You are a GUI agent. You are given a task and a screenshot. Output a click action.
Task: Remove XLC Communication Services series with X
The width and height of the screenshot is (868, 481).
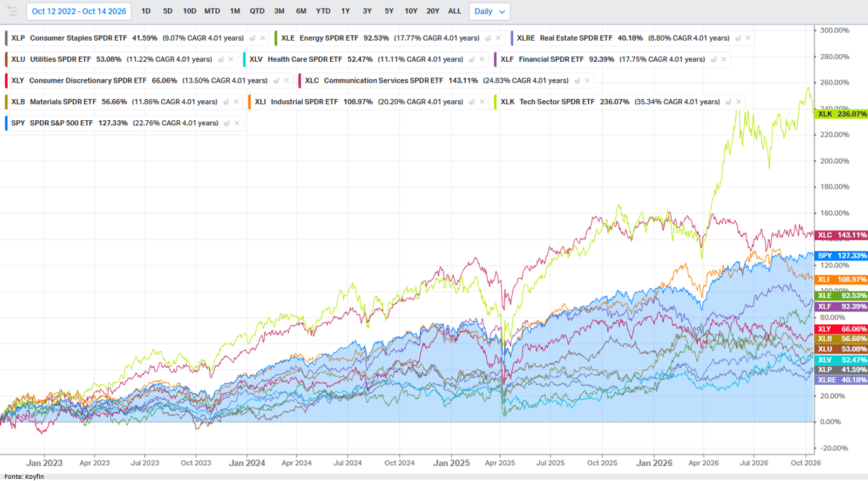pos(586,80)
